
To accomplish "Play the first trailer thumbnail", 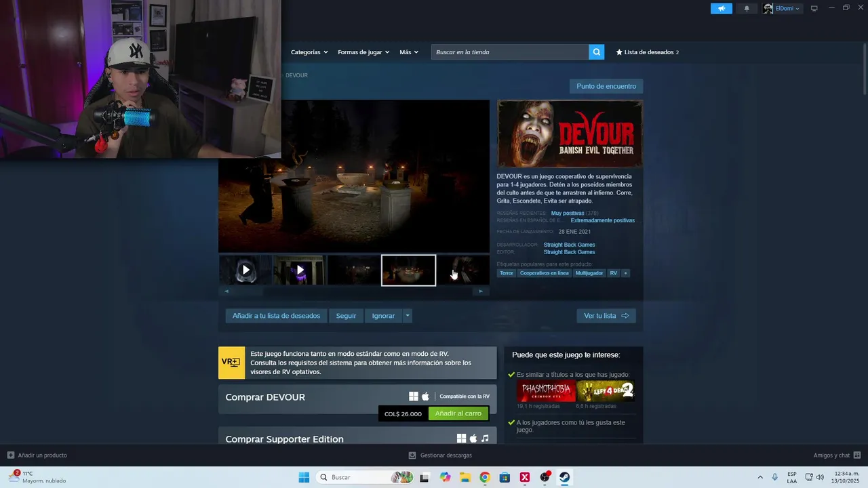I will [245, 270].
